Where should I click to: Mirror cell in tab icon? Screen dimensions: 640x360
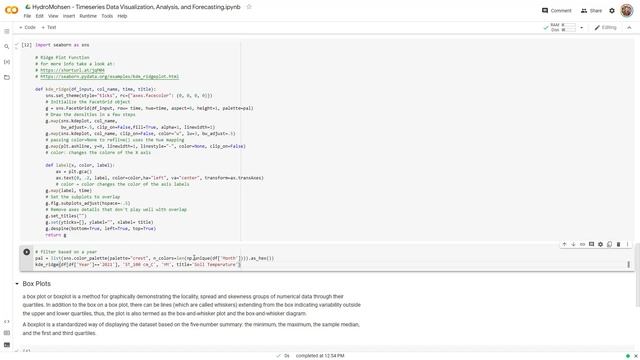point(609,244)
